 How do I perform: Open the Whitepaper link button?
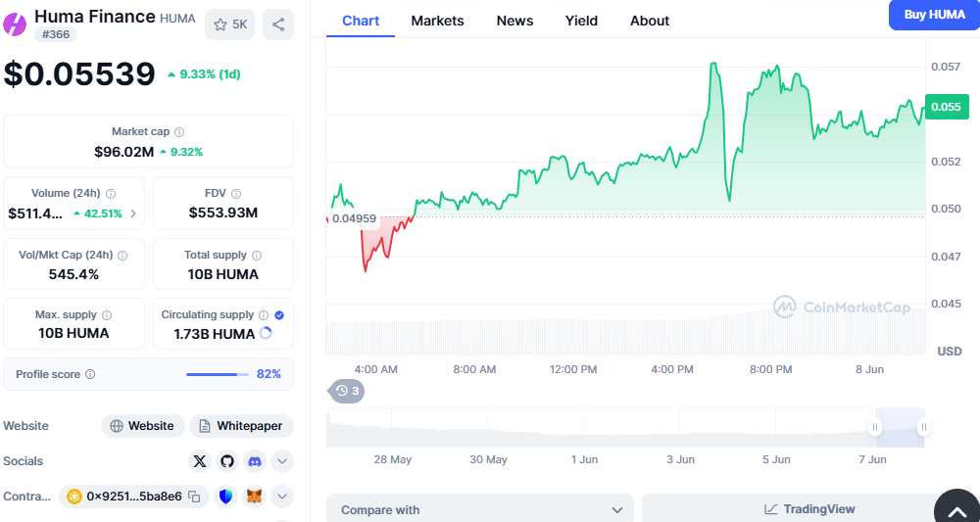point(241,426)
